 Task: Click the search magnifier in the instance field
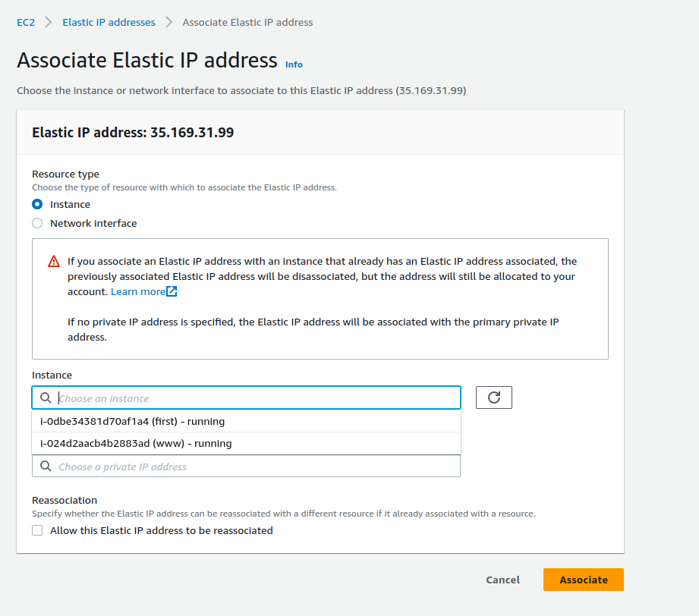pos(46,397)
